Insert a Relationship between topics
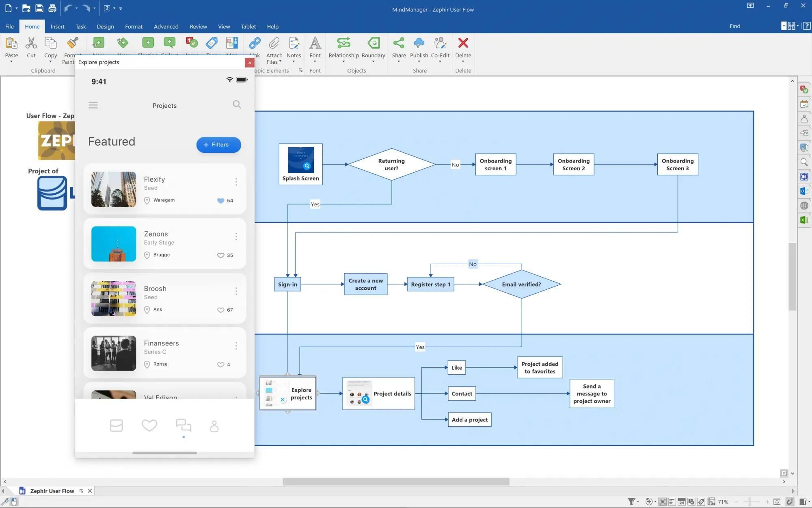The height and width of the screenshot is (508, 812). coord(343,47)
